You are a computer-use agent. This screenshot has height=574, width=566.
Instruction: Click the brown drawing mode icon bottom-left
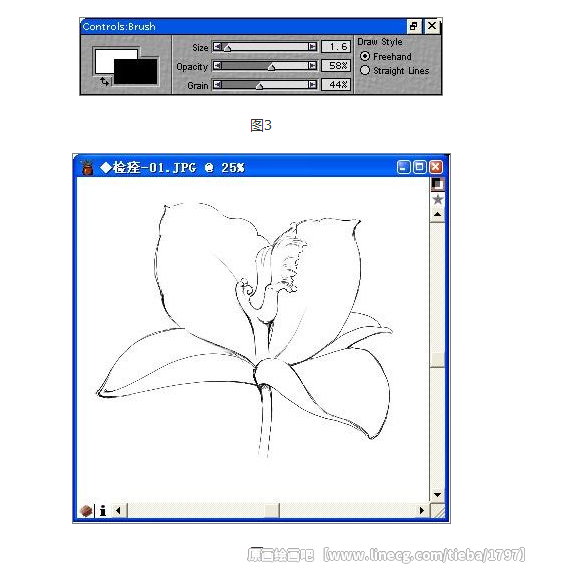(x=86, y=510)
